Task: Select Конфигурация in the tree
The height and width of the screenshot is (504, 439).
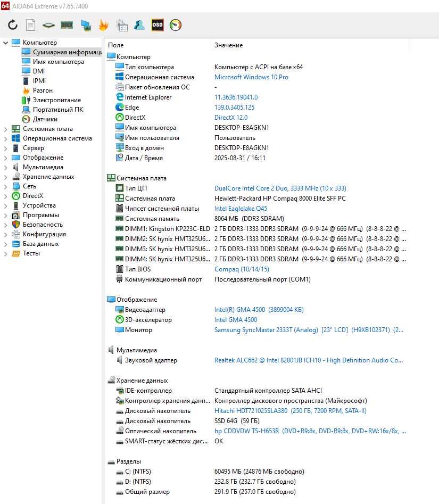Action: (44, 234)
